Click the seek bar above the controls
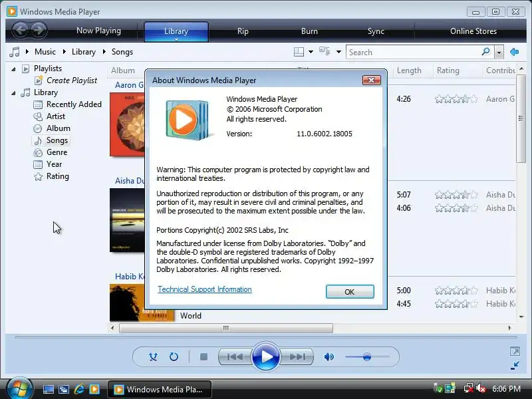Viewport: 532px width, 399px height. click(x=265, y=338)
